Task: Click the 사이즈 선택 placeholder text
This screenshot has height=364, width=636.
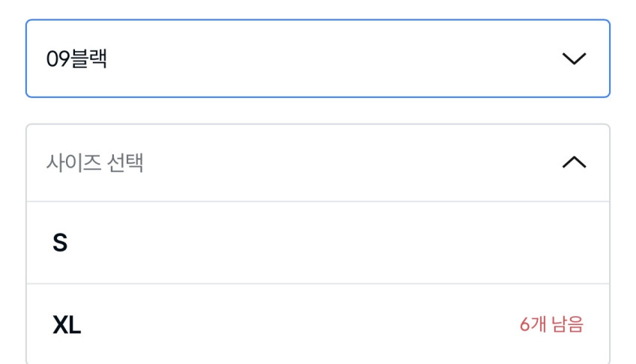Action: click(94, 163)
